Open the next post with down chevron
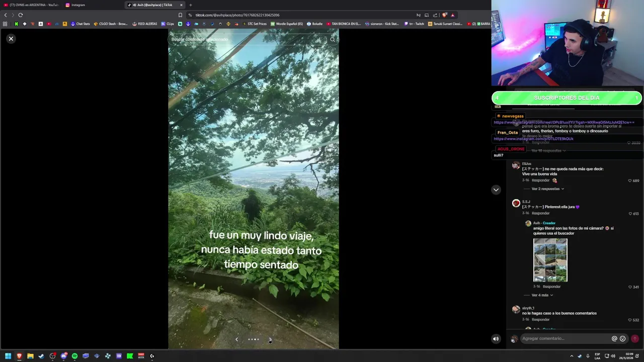This screenshot has width=644, height=362. click(496, 190)
